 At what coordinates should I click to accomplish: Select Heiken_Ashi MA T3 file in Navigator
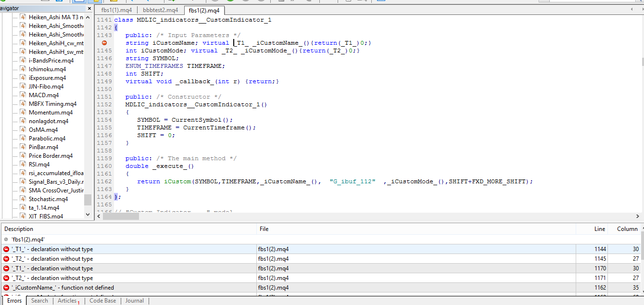point(56,17)
